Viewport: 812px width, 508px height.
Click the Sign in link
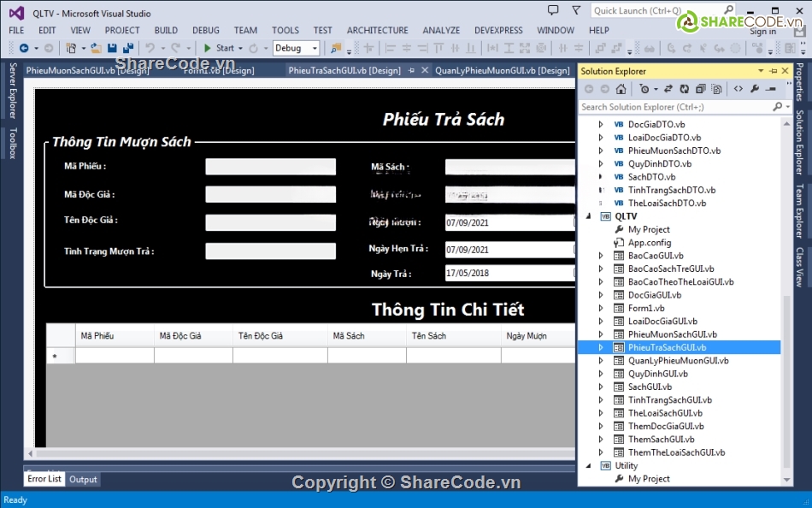762,32
